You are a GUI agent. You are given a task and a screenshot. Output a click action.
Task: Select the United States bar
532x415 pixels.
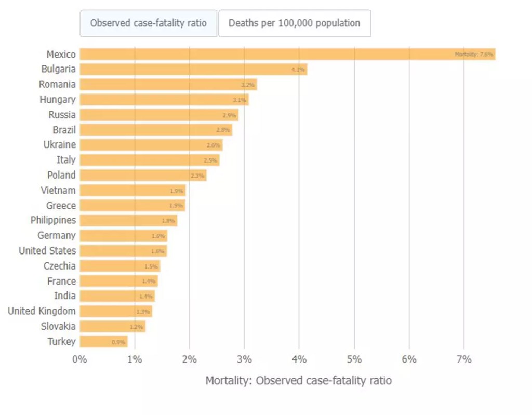pyautogui.click(x=123, y=251)
